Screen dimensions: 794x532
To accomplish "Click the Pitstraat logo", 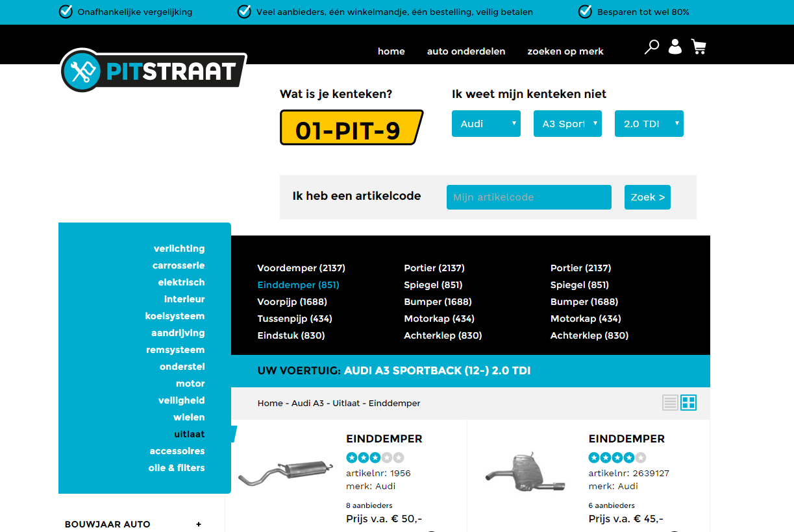I will click(x=153, y=70).
